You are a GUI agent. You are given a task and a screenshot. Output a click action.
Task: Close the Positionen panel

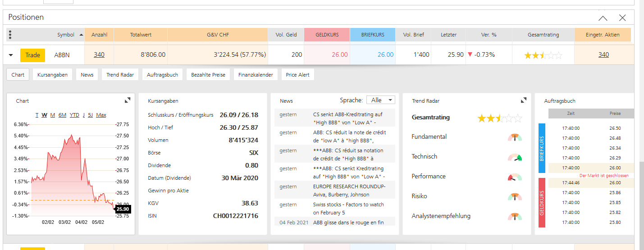click(622, 18)
